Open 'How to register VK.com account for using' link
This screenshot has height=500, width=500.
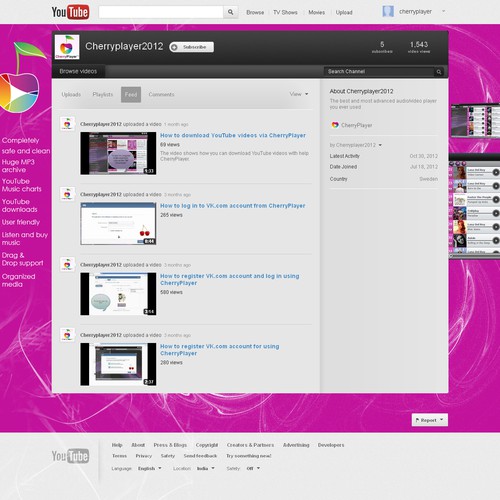pos(220,350)
